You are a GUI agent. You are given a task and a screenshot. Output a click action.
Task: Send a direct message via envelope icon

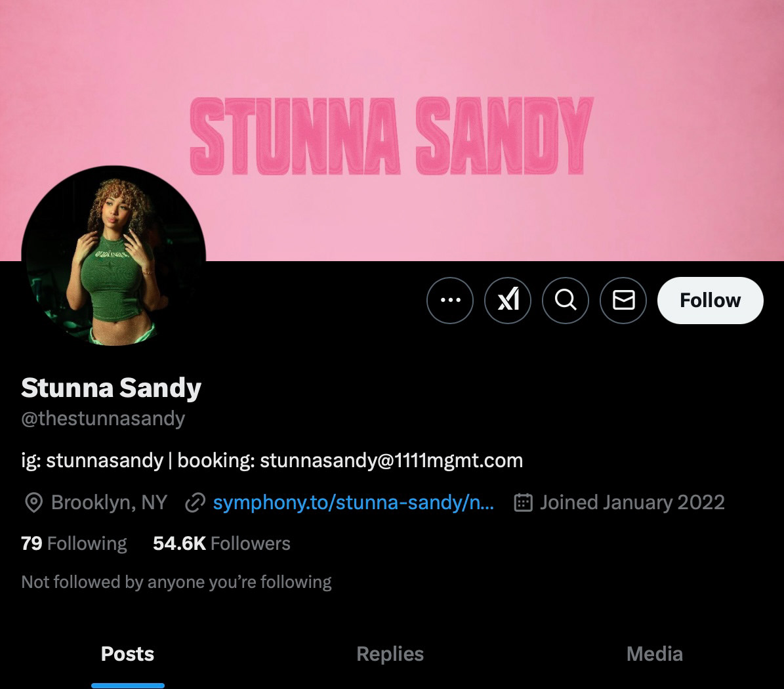pyautogui.click(x=623, y=301)
